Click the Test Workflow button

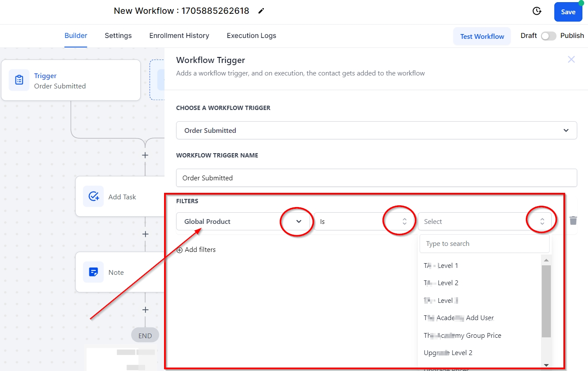tap(482, 36)
